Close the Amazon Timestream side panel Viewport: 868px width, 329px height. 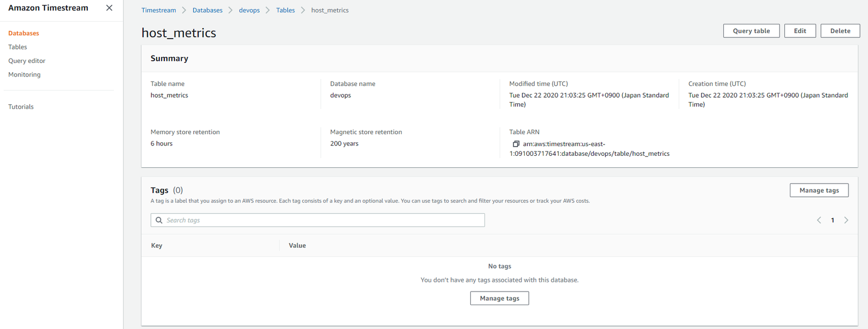pos(109,8)
